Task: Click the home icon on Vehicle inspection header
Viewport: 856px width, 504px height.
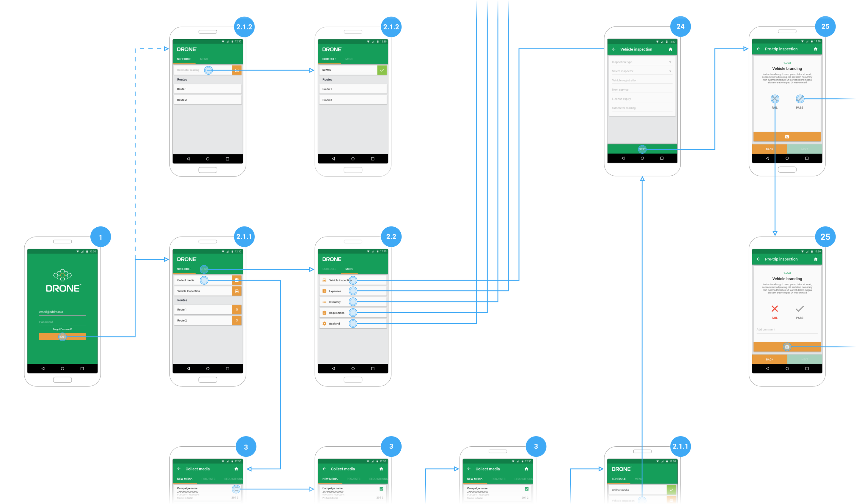Action: 671,49
